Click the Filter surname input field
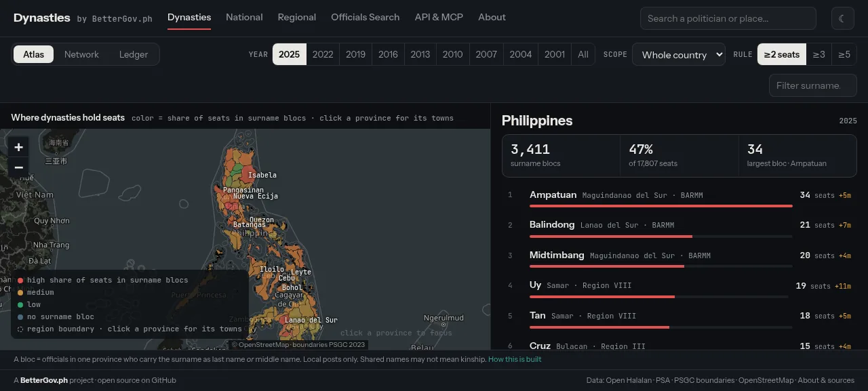 point(813,85)
